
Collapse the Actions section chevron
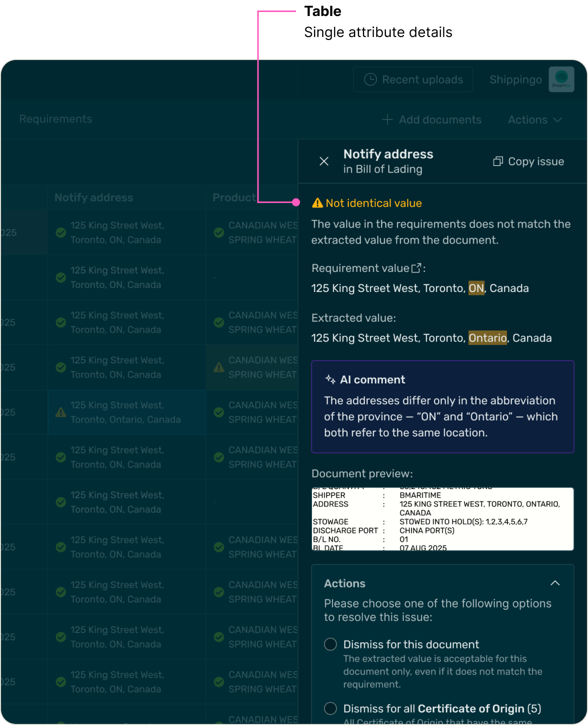[x=555, y=583]
